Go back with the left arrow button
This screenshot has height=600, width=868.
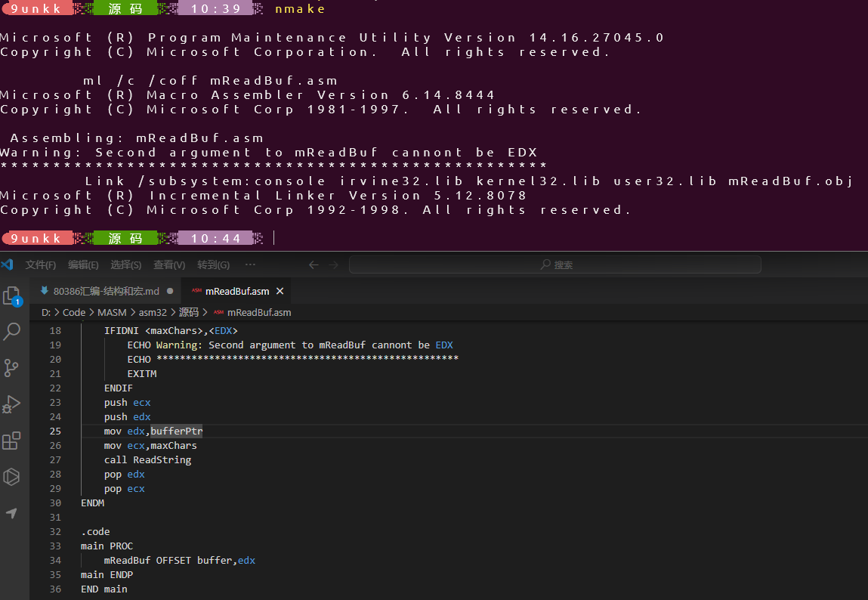[x=314, y=264]
